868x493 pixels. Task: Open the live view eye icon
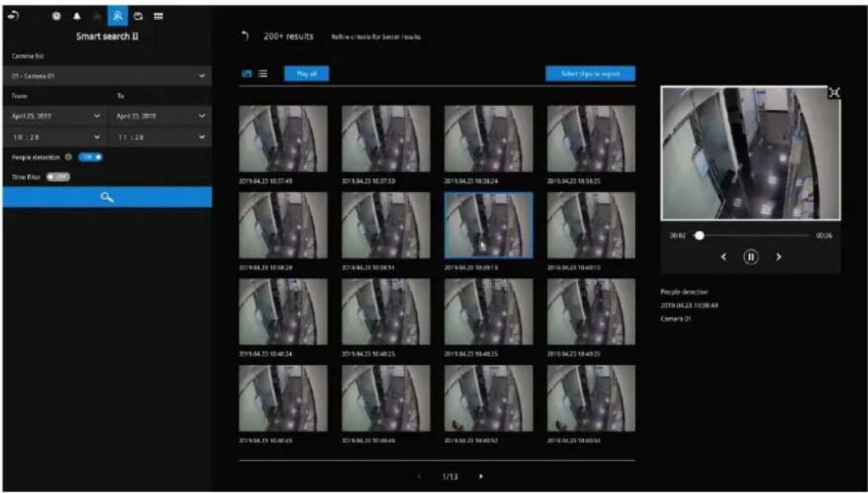[x=13, y=16]
